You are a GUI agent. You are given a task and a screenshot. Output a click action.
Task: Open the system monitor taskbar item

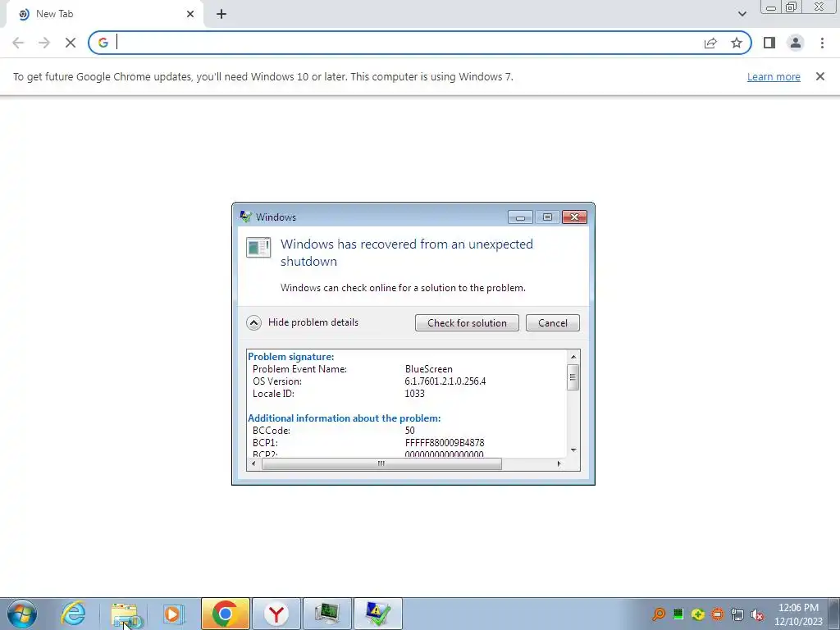click(x=327, y=614)
